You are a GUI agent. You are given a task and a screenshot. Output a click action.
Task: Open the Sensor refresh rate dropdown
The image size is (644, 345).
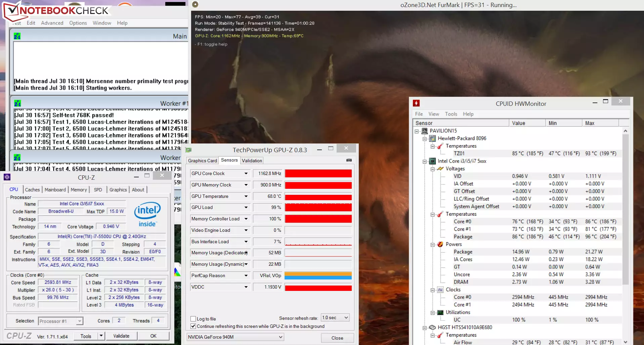click(x=335, y=317)
